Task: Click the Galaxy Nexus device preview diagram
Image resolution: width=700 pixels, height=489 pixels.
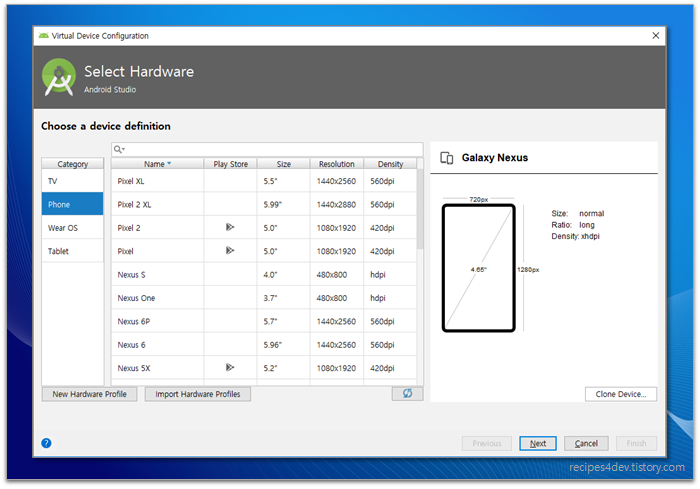Action: pos(479,268)
